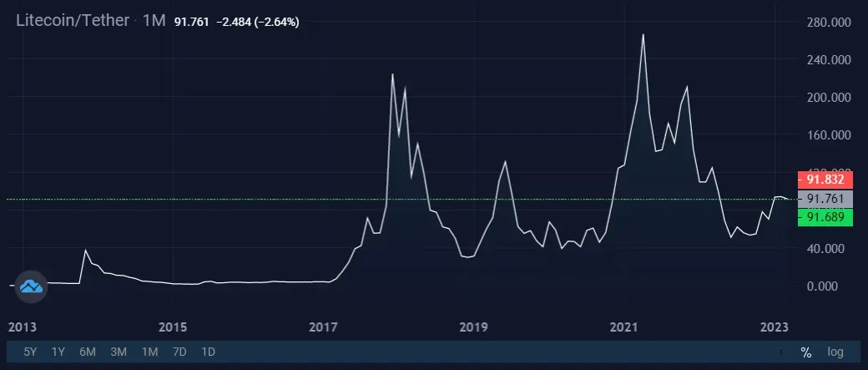This screenshot has width=868, height=370.
Task: Click the 2021 time axis label
Action: coord(624,327)
